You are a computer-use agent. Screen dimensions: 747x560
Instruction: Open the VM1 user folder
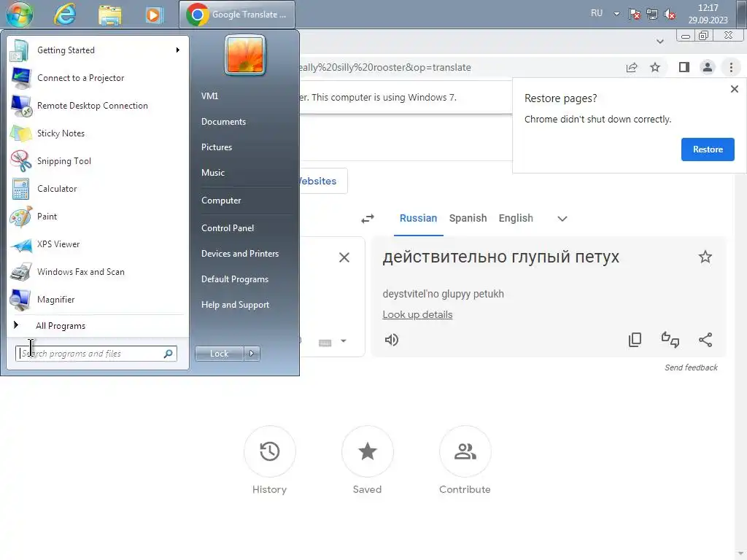tap(209, 96)
